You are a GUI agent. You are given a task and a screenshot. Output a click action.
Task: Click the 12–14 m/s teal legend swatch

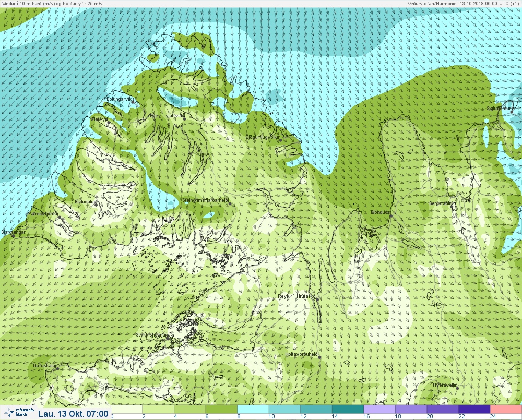pos(316,409)
